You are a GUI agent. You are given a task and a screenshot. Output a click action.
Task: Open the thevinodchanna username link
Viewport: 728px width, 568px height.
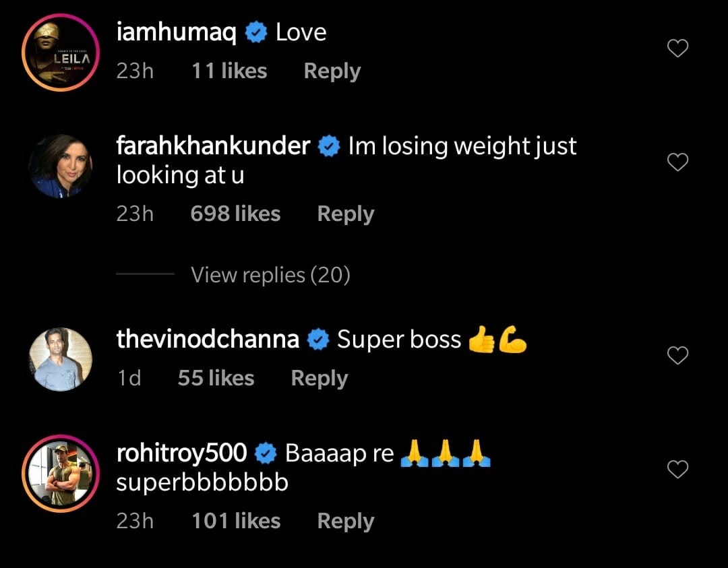tap(208, 339)
